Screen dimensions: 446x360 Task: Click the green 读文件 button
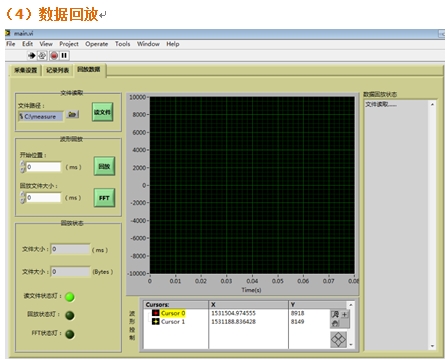click(x=102, y=112)
